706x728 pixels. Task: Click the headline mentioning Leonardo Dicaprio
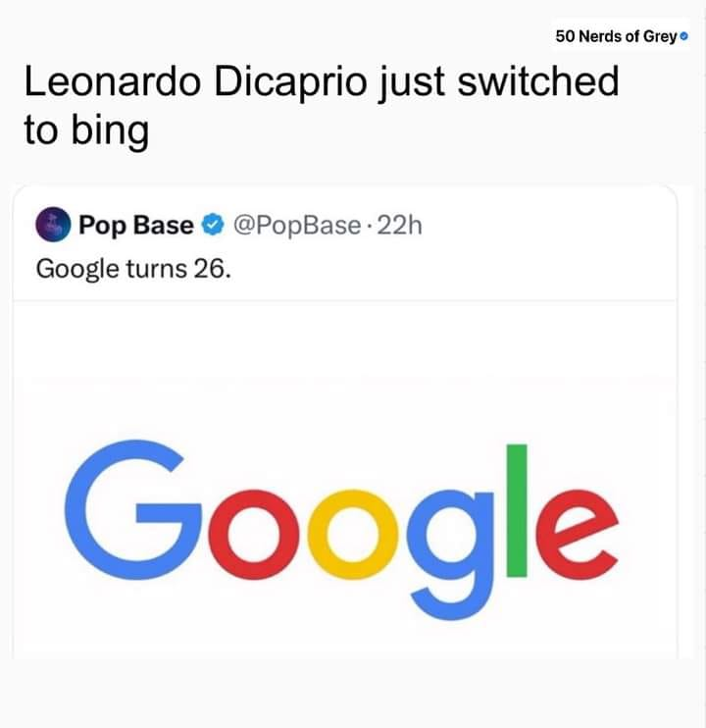(x=322, y=106)
